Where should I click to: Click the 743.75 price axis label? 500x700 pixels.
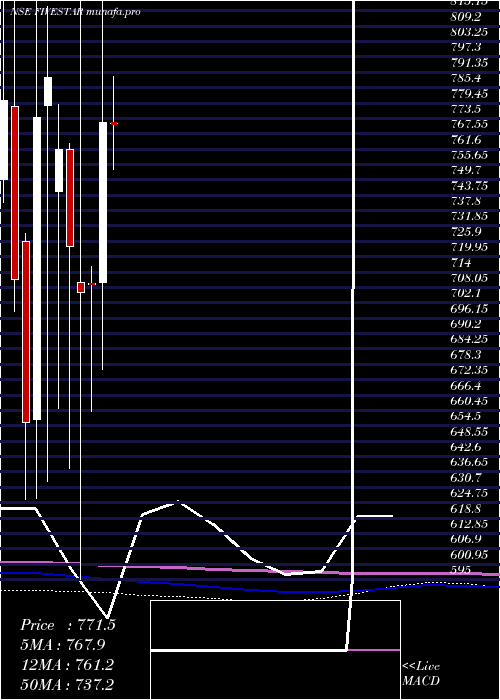(470, 186)
